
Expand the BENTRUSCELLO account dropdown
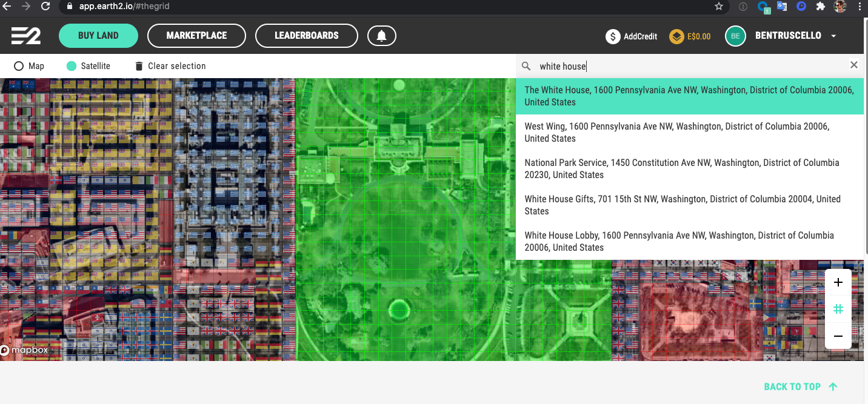pyautogui.click(x=833, y=36)
